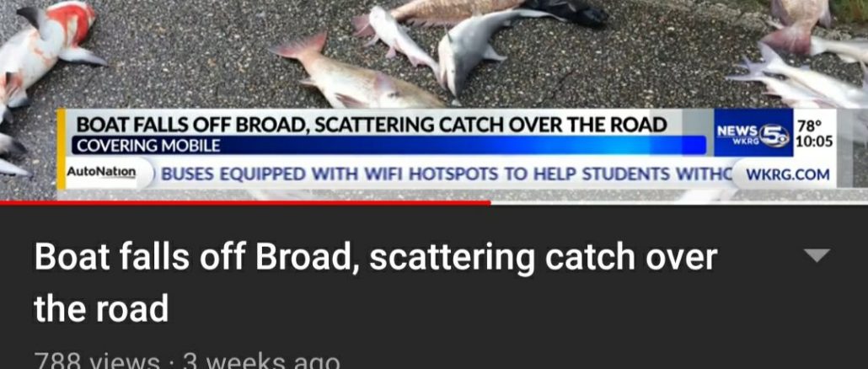Expand the video description arrow
Screen dimensions: 868x369
(817, 255)
